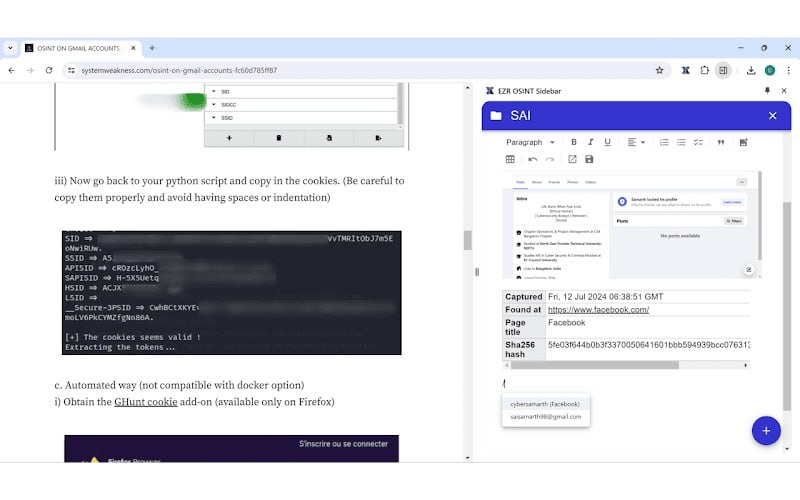Bookmark this page with the star
Viewport: 800px width, 500px height.
point(659,70)
